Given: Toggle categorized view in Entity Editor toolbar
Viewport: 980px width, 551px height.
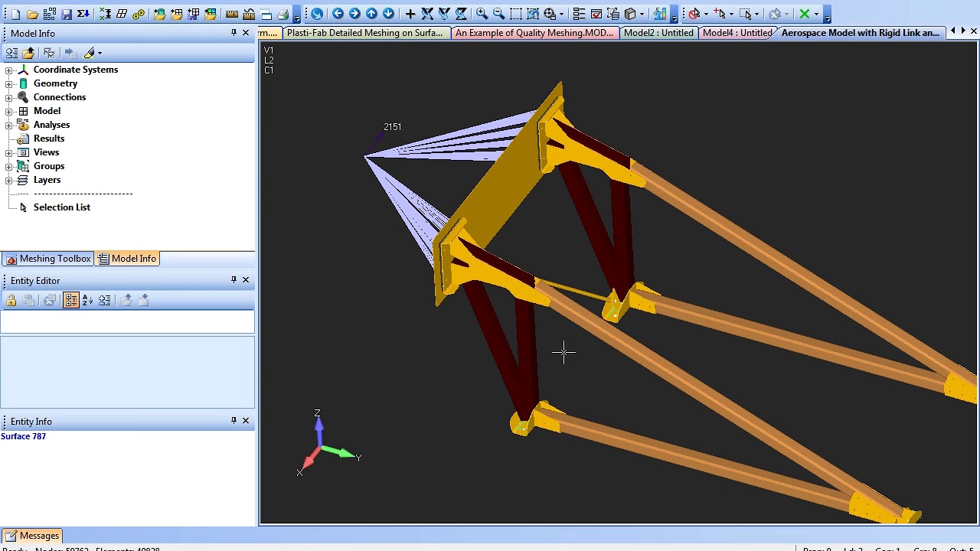Looking at the screenshot, I should click(70, 301).
